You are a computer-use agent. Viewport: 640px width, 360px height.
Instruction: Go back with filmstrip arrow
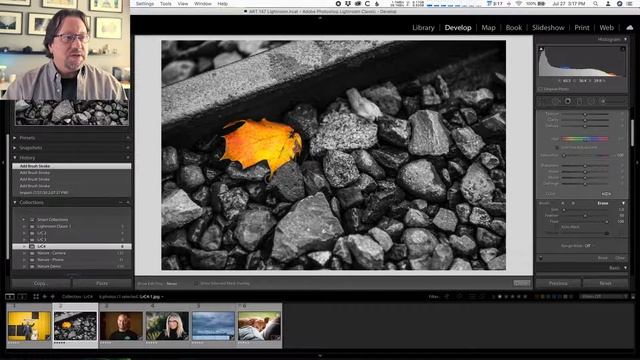tap(45, 297)
